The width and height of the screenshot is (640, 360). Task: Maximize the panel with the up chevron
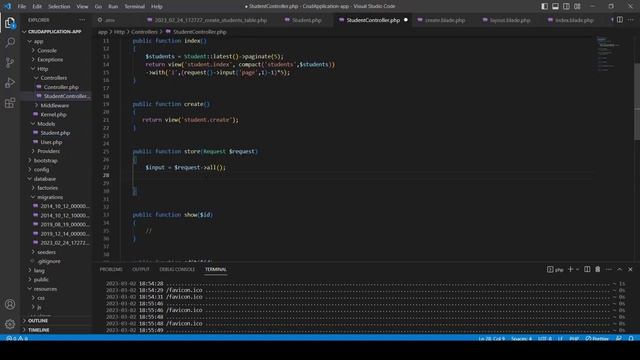(619, 269)
